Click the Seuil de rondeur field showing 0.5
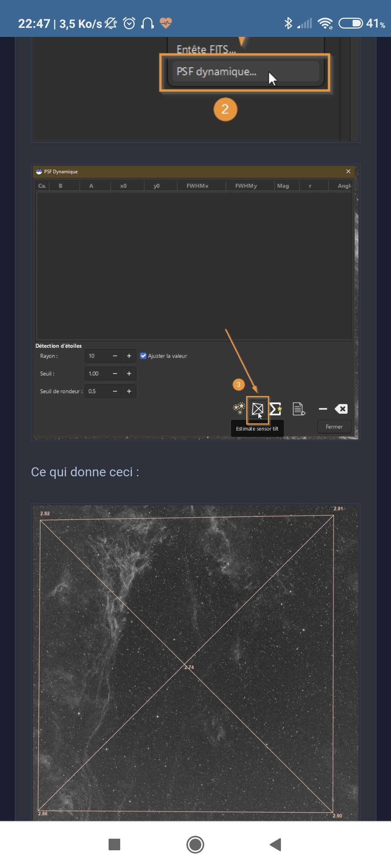 (x=96, y=391)
